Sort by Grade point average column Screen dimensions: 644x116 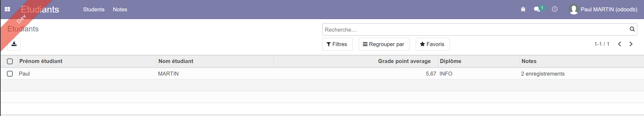pos(404,61)
